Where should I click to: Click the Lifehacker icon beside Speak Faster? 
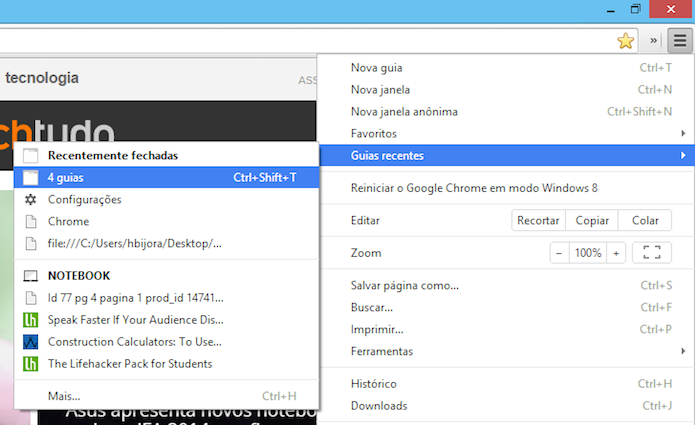pyautogui.click(x=31, y=320)
